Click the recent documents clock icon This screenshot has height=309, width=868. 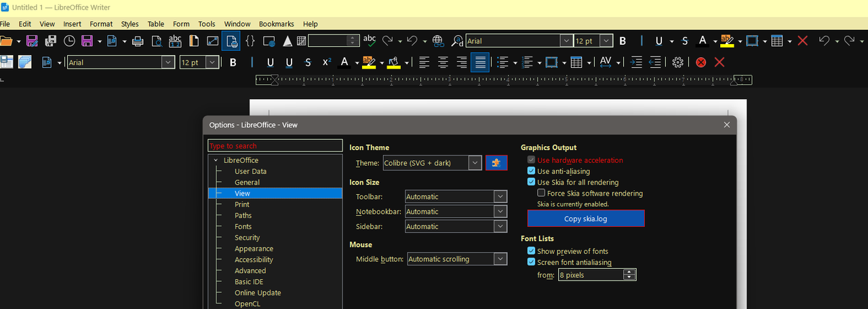click(69, 41)
